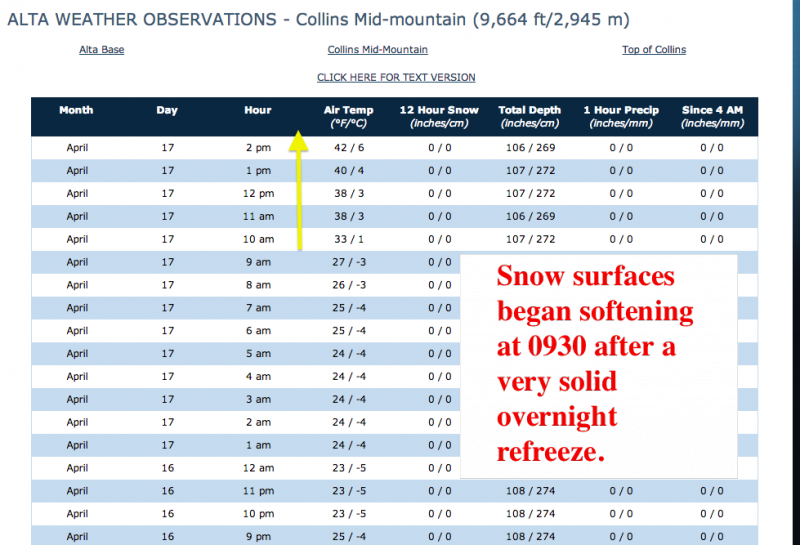Click the CLICK HERE FOR TEXT VERSION link

tap(396, 77)
